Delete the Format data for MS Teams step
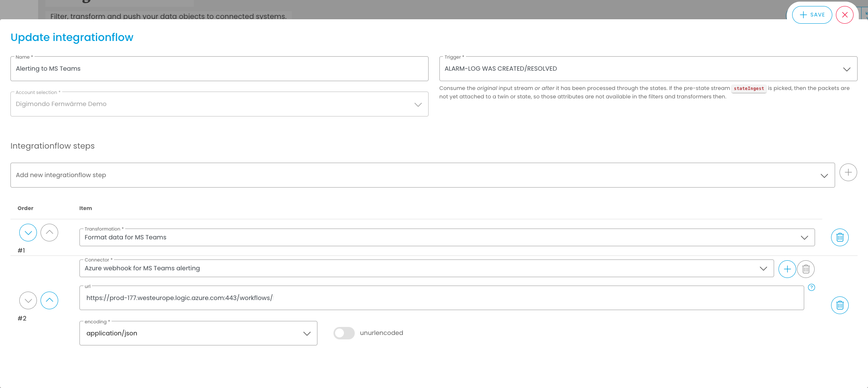The height and width of the screenshot is (388, 868). pyautogui.click(x=840, y=237)
